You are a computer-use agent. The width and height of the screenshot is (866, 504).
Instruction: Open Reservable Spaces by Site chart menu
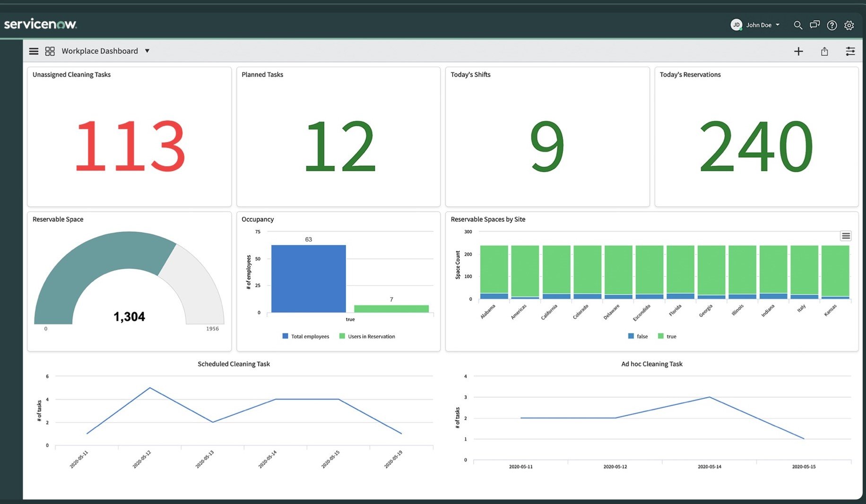pos(846,236)
